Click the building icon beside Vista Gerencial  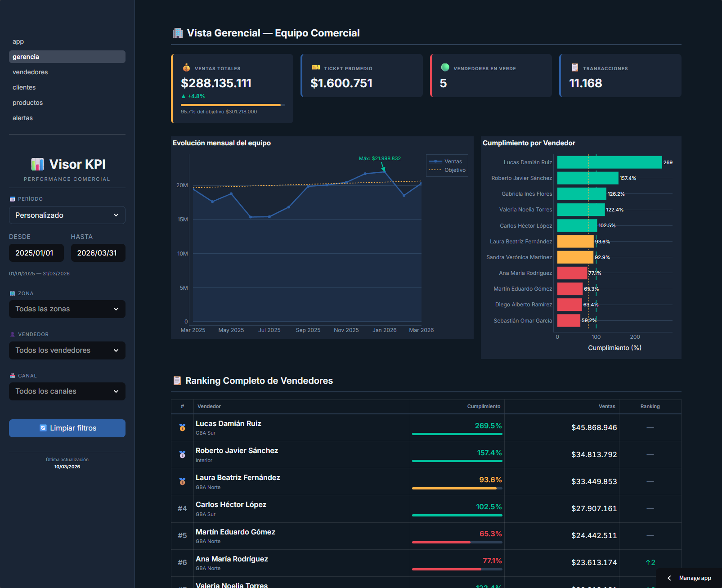(178, 33)
